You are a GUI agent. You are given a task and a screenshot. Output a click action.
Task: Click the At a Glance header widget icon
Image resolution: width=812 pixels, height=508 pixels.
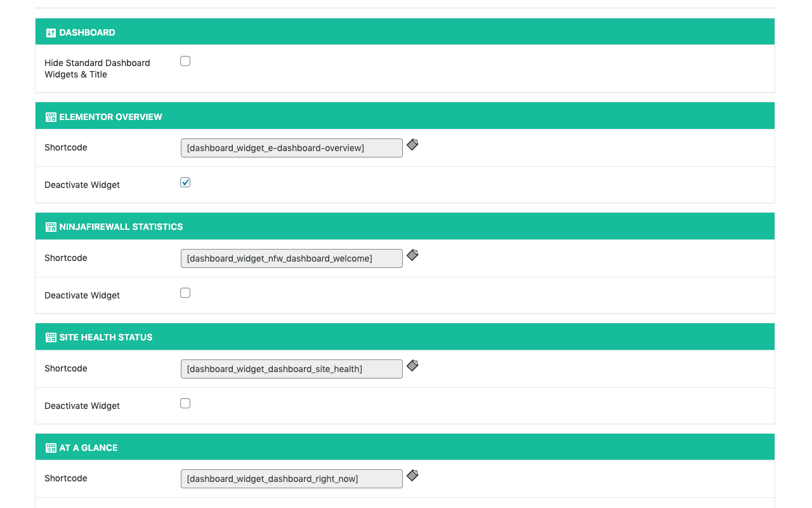[x=51, y=448]
